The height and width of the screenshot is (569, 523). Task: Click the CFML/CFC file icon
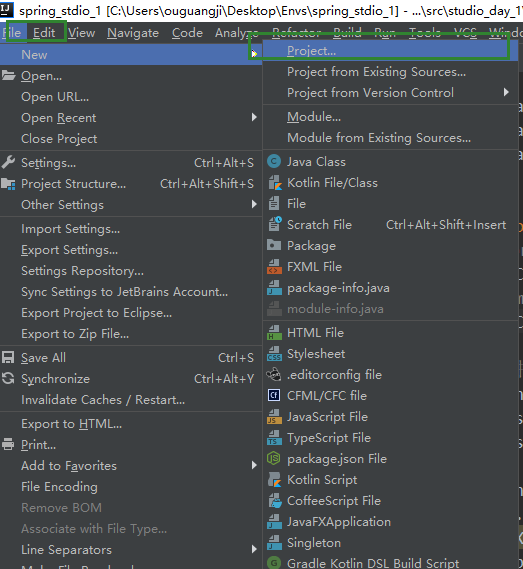point(274,395)
